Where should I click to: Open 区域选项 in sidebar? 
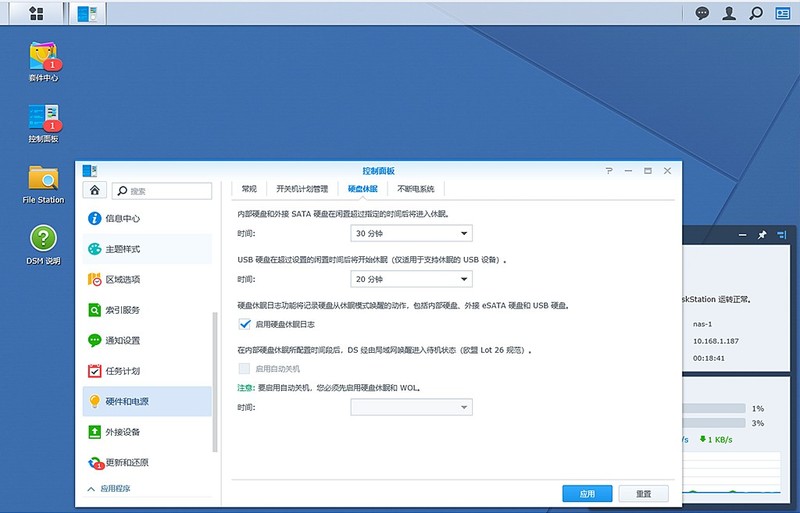147,279
